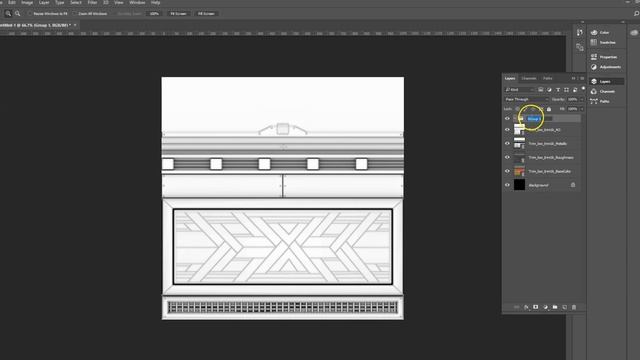Click the Fit Screen button
This screenshot has height=360, width=640.
178,13
